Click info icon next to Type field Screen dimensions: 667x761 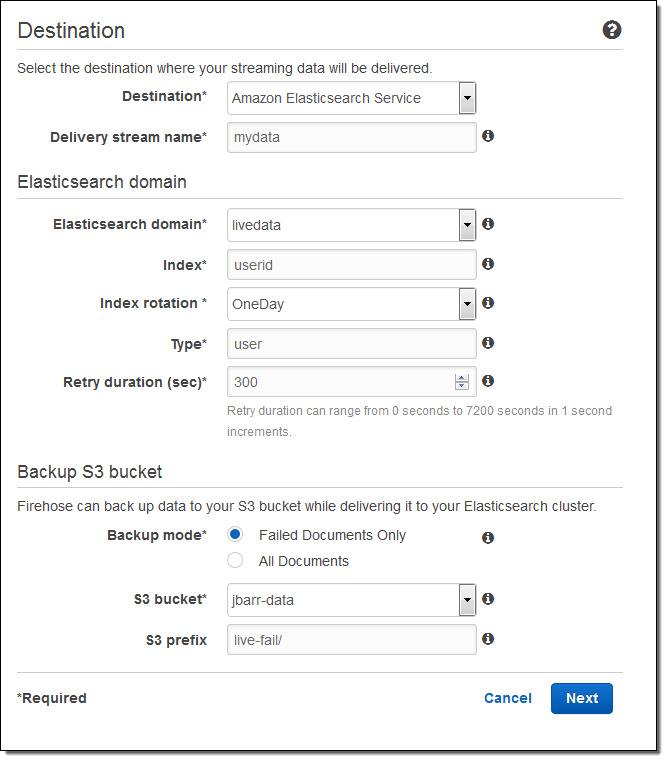(488, 342)
